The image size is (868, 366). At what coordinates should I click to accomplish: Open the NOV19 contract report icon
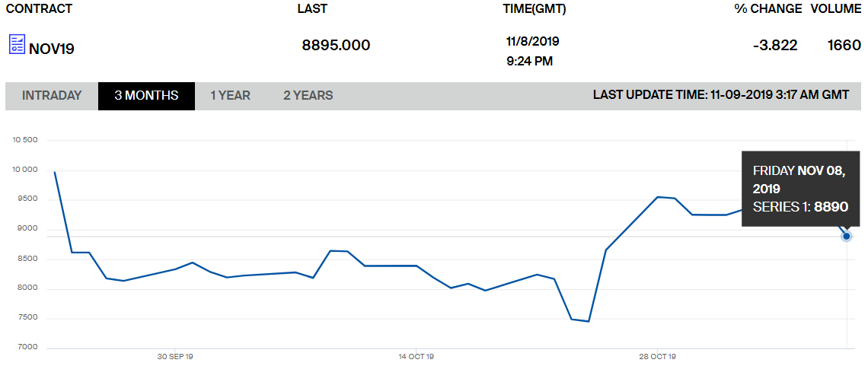(x=17, y=44)
